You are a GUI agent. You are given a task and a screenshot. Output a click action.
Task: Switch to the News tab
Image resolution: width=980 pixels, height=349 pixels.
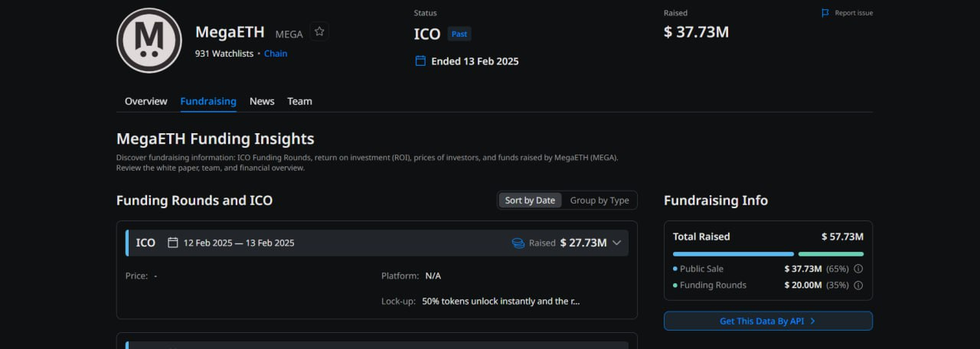(x=262, y=101)
